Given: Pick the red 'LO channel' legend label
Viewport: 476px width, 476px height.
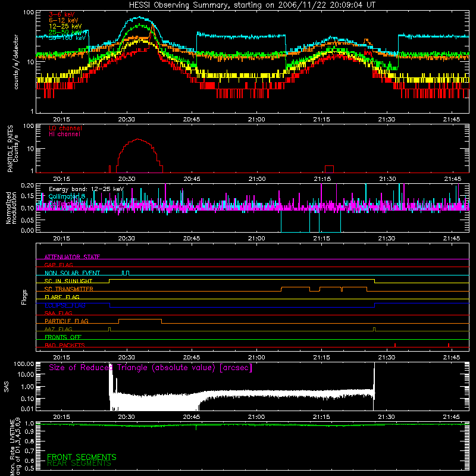Looking at the screenshot, I should 65,128.
